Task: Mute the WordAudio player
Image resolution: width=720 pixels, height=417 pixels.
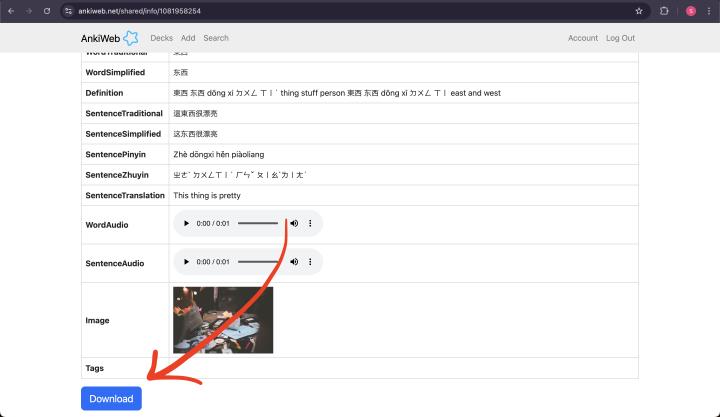Action: click(294, 223)
